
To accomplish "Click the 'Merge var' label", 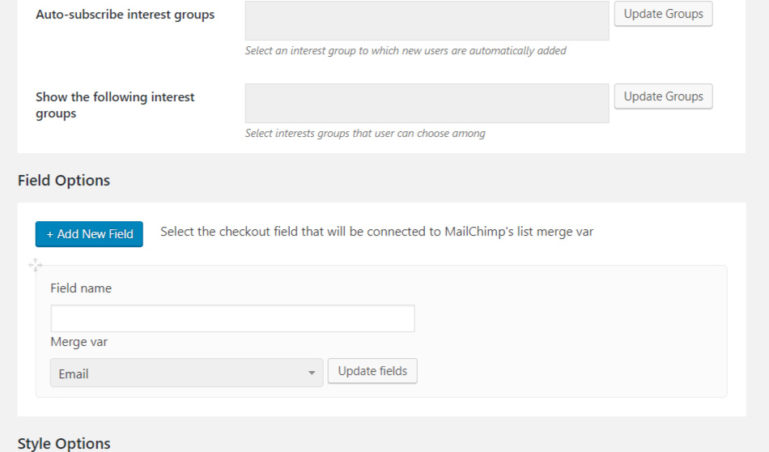I will pyautogui.click(x=79, y=342).
